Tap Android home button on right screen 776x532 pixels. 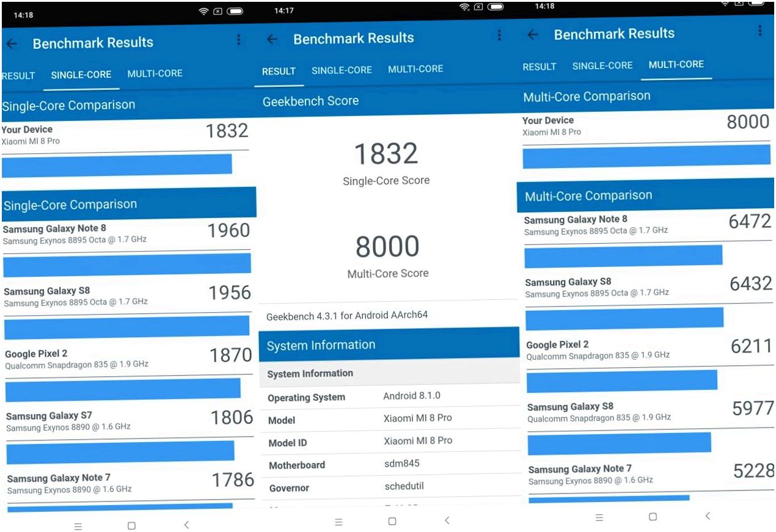click(x=653, y=517)
